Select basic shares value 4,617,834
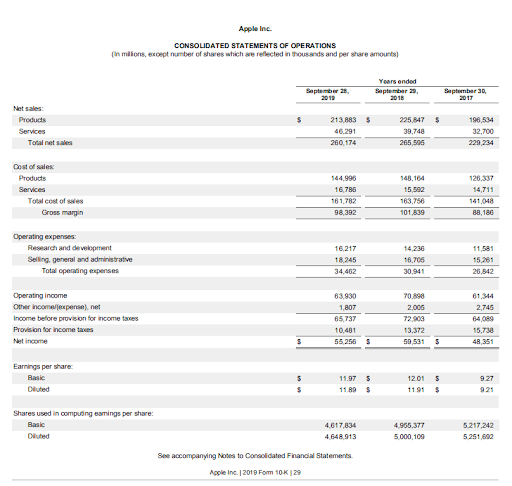This screenshot has width=512, height=486. pos(340,425)
